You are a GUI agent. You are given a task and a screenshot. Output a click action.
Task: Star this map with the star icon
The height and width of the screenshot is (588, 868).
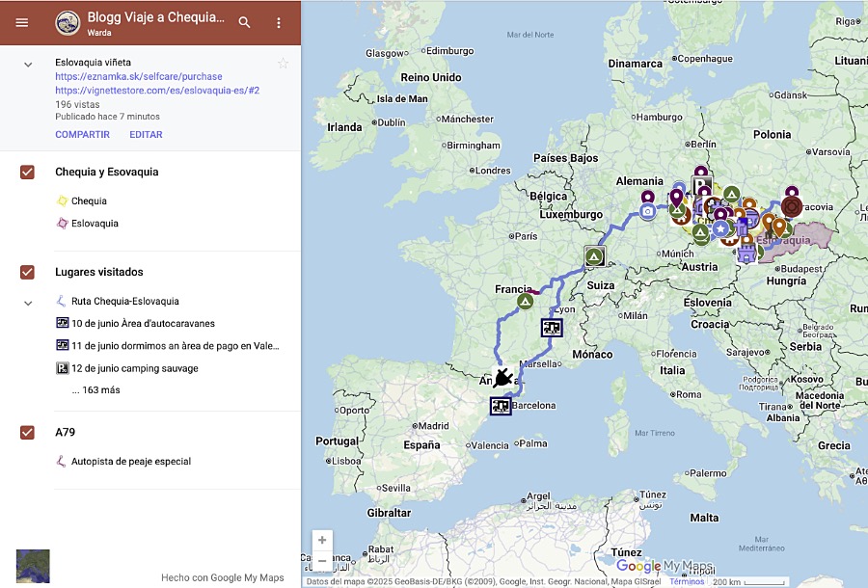point(283,63)
